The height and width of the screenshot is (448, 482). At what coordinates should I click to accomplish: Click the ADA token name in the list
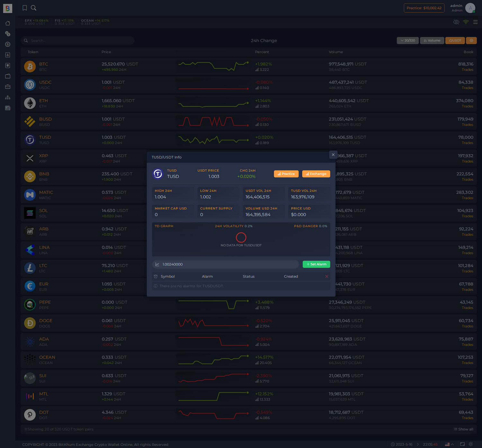[44, 339]
